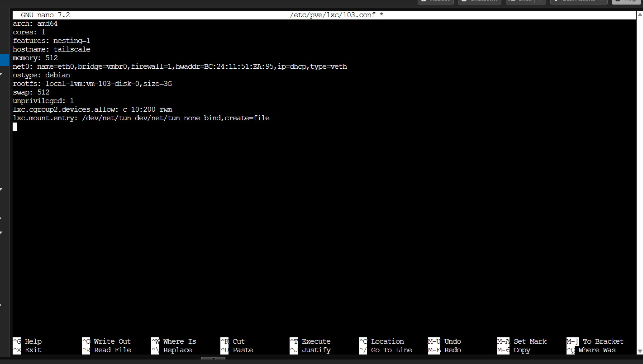Click the "unprivileged: 1" line
This screenshot has width=643, height=364.
click(43, 101)
